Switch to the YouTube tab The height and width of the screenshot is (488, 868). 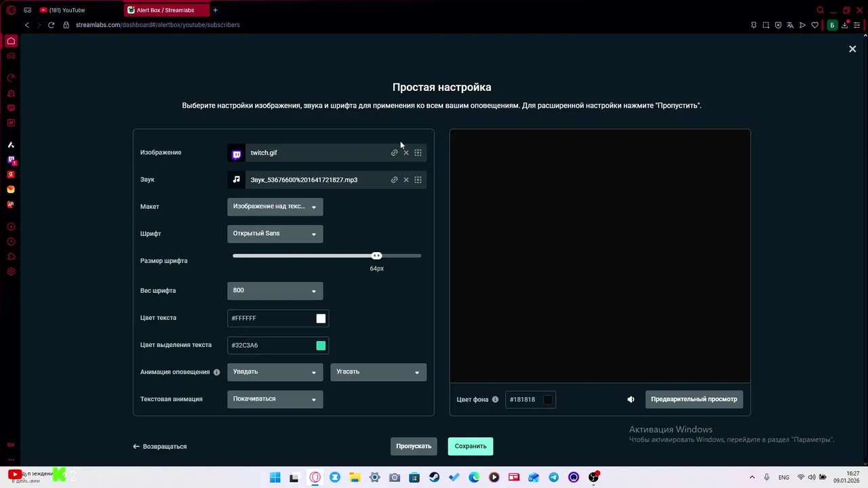tap(78, 10)
